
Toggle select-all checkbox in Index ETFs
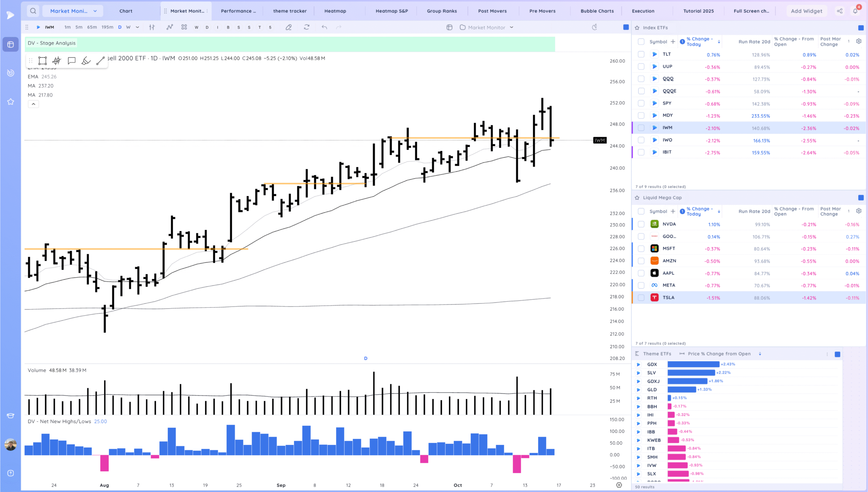[641, 42]
